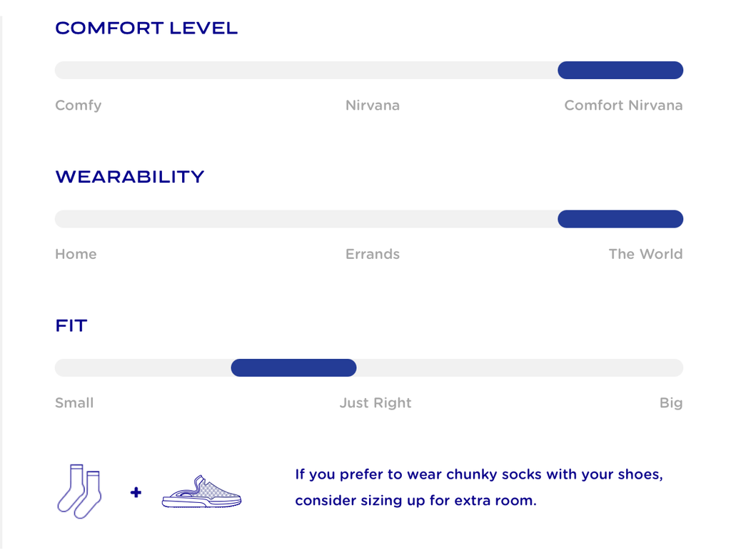Click the Wearability blue slider fill
Image resolution: width=731 pixels, height=560 pixels.
click(x=620, y=219)
